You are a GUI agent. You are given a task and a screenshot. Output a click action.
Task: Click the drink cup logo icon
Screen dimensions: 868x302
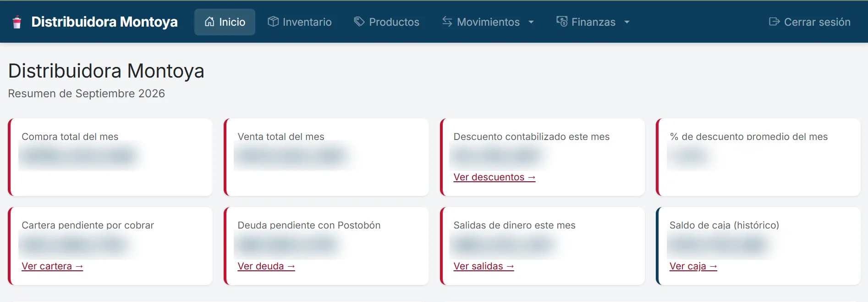[17, 22]
